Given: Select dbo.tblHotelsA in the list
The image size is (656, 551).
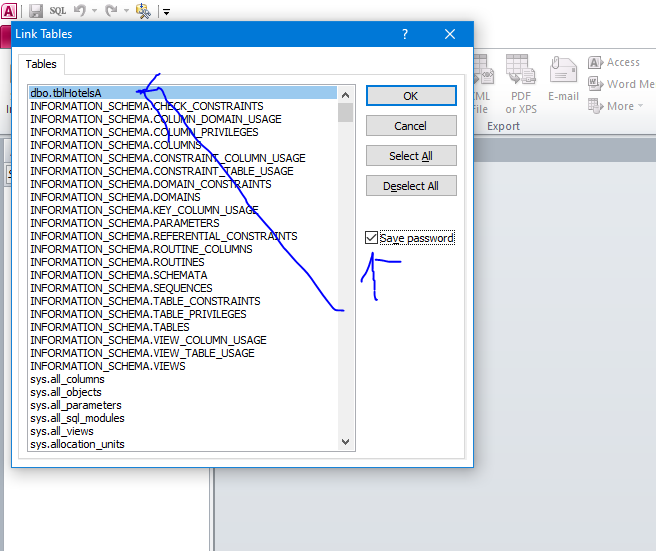Looking at the screenshot, I should [183, 93].
